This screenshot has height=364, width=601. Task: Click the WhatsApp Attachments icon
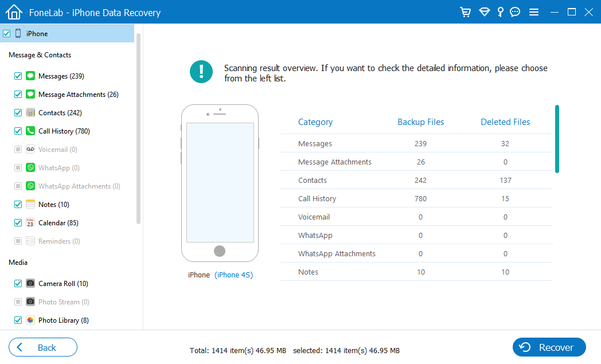(x=30, y=186)
